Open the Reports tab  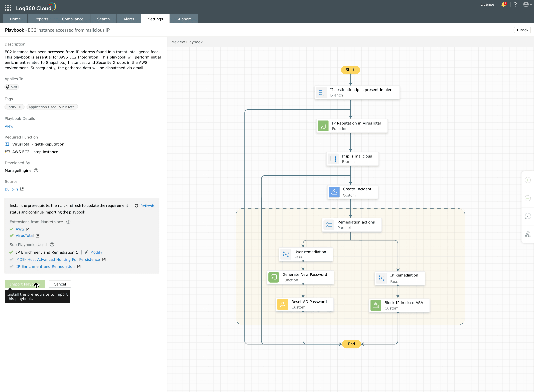[41, 19]
